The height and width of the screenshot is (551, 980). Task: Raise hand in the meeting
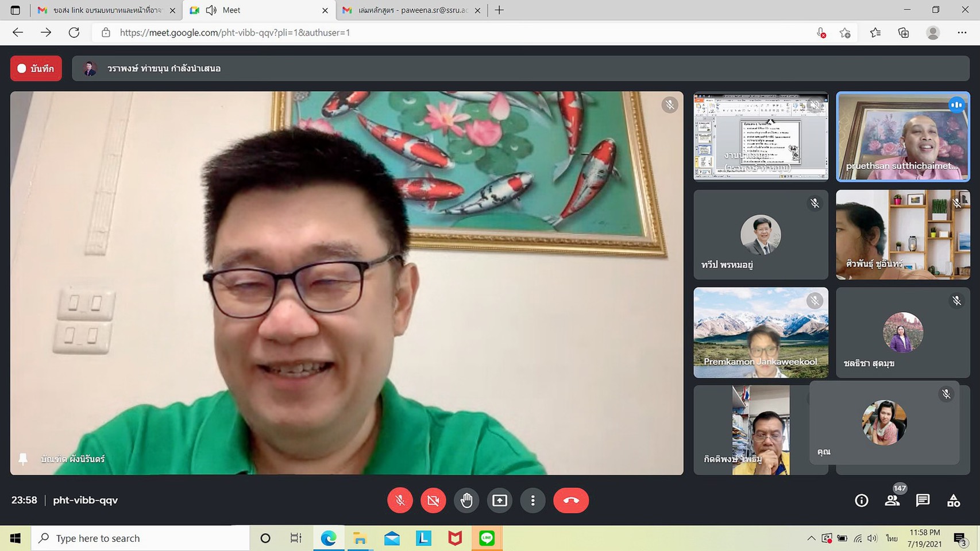tap(466, 500)
